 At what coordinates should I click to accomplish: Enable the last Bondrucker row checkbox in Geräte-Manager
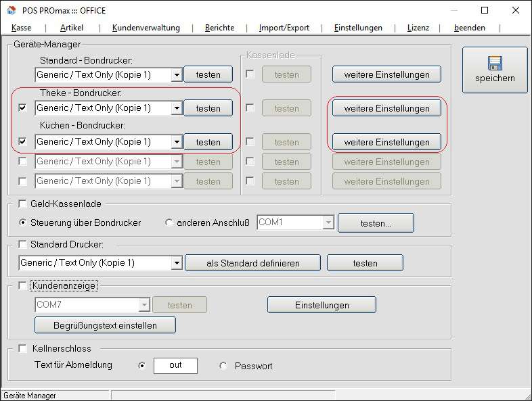coord(22,181)
